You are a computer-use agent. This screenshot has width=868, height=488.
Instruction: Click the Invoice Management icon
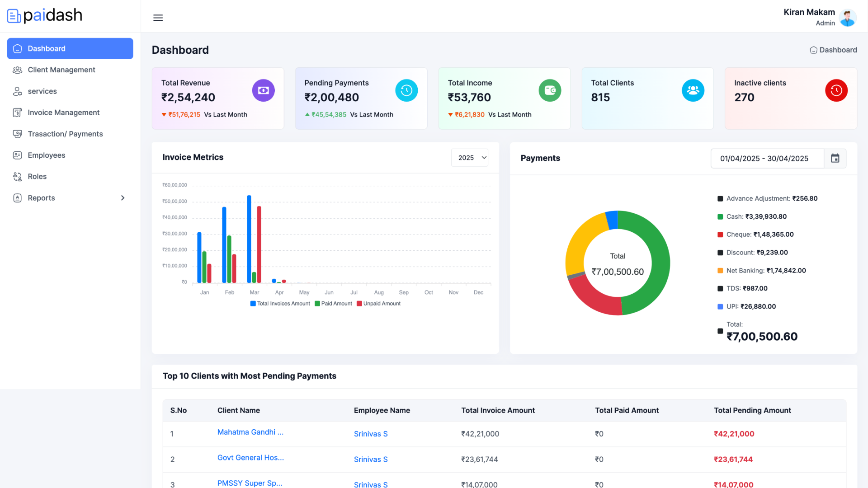pos(18,113)
